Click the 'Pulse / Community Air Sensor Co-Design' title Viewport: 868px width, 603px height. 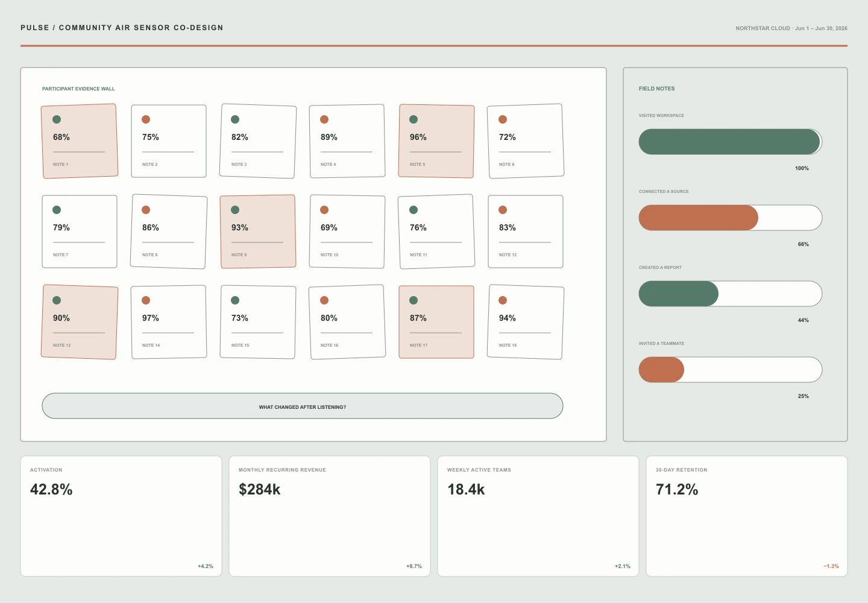point(122,28)
